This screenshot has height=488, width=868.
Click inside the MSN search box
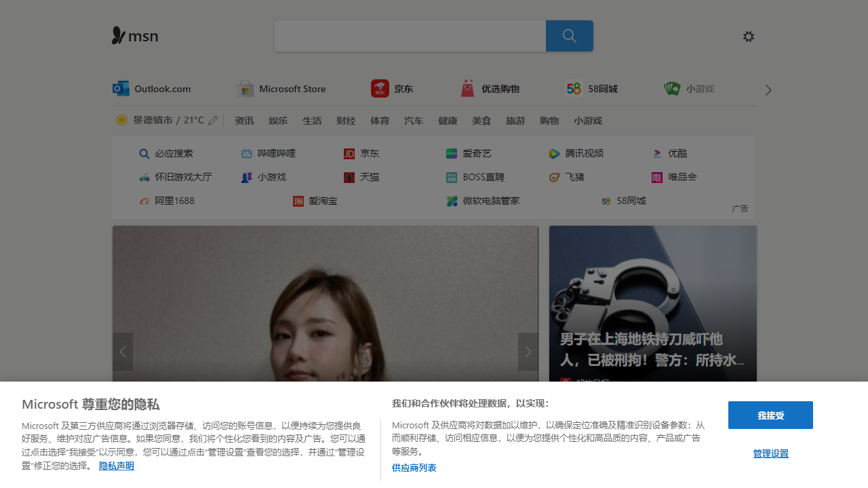(410, 35)
